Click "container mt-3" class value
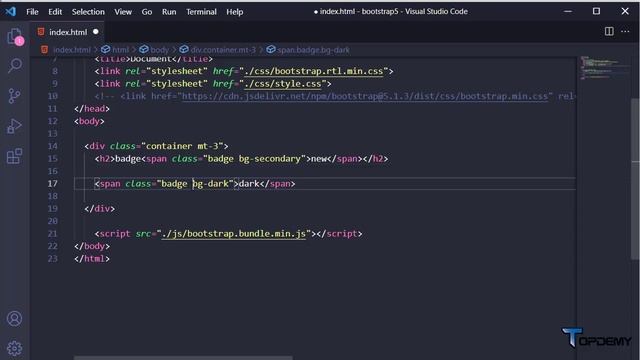The image size is (640, 360). [x=182, y=146]
